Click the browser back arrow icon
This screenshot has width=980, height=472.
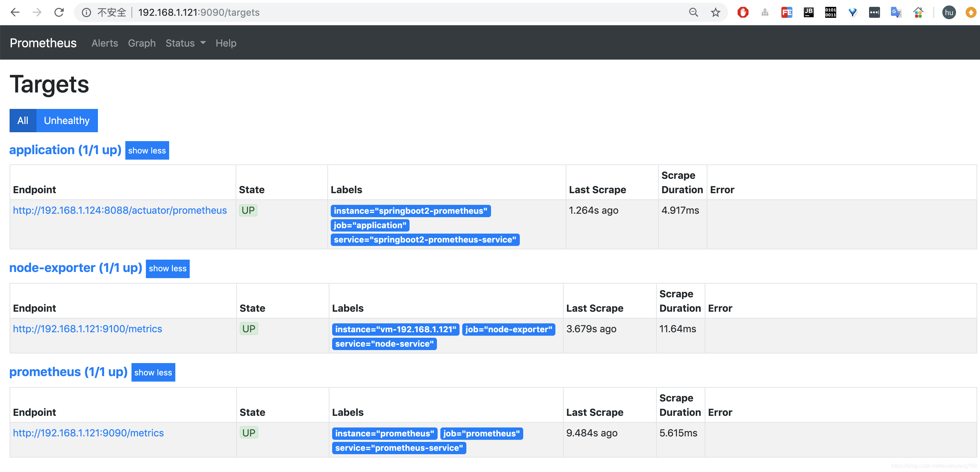pos(15,11)
